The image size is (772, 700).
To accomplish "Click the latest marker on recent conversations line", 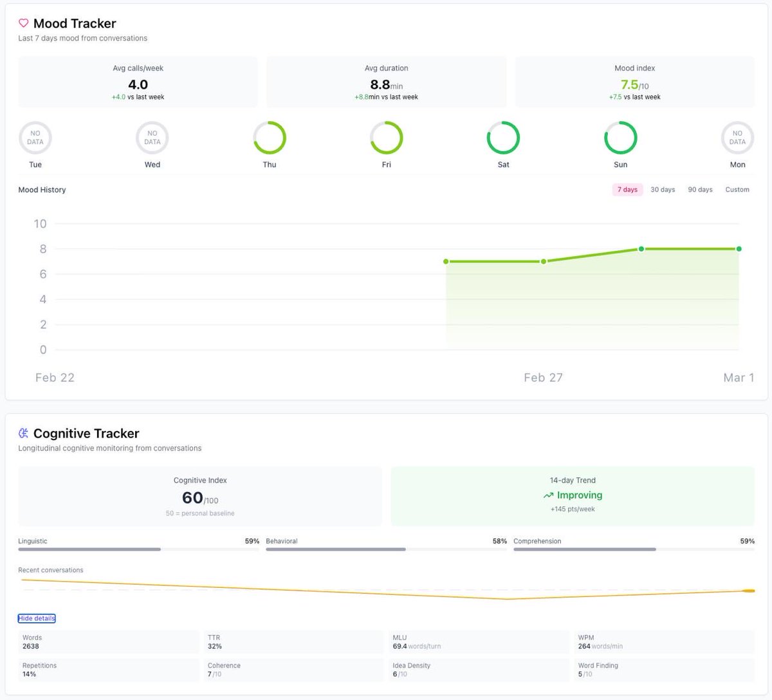I will tap(748, 591).
